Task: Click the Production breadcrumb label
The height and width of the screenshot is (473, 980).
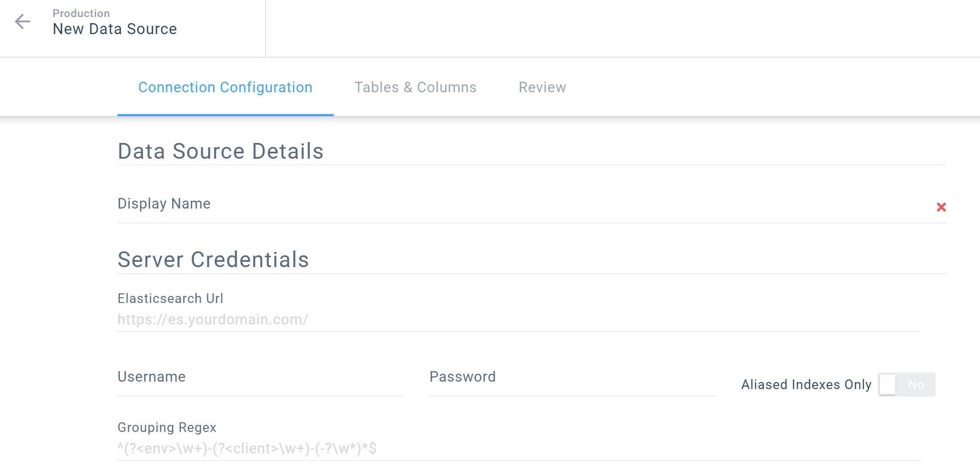Action: 81,13
